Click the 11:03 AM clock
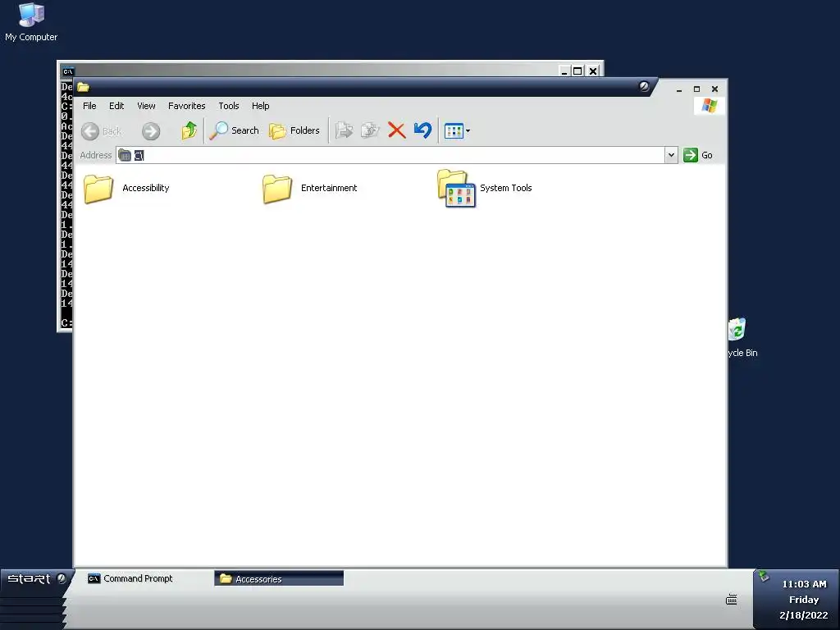The image size is (840, 630). point(804,584)
